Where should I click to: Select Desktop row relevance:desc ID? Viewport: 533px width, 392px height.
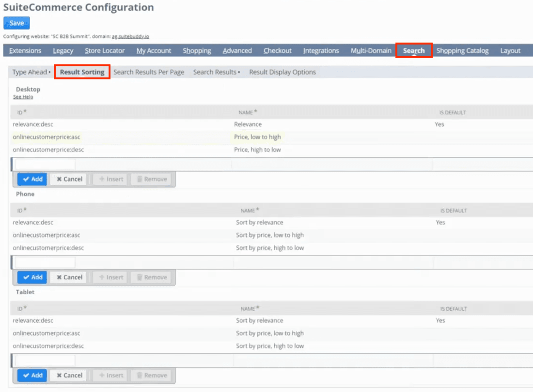(33, 124)
